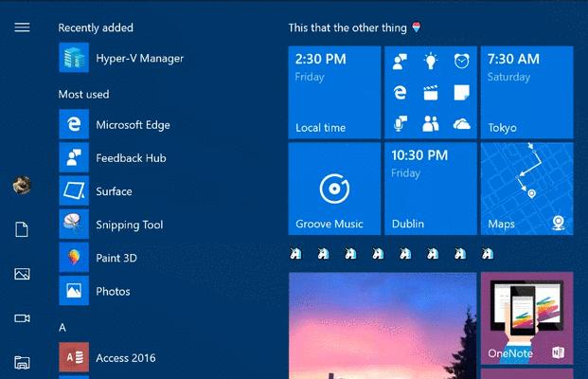The width and height of the screenshot is (588, 379).
Task: Open the Dublin clock tile
Action: point(431,189)
